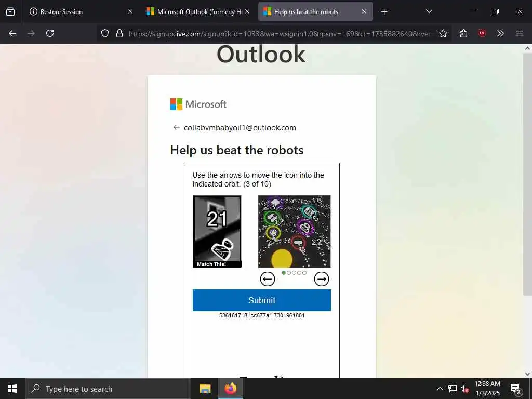Screen dimensions: 532x399
Task: Open the uBlock Origin extension popup
Action: [482, 33]
